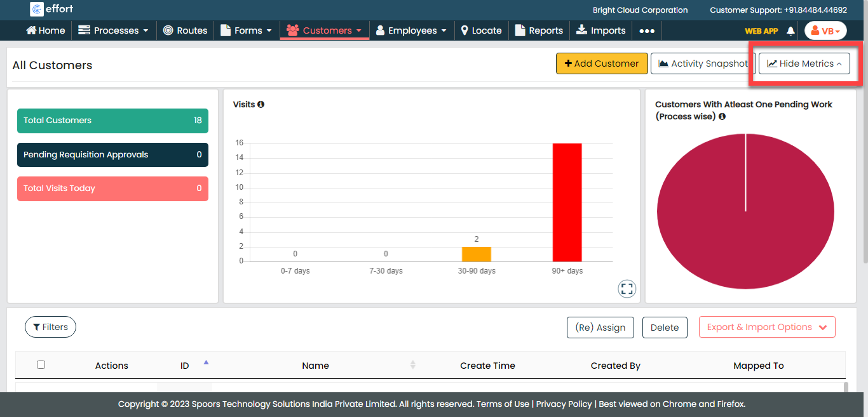Click the info icon next to Visits
Image resolution: width=868 pixels, height=417 pixels.
point(261,104)
